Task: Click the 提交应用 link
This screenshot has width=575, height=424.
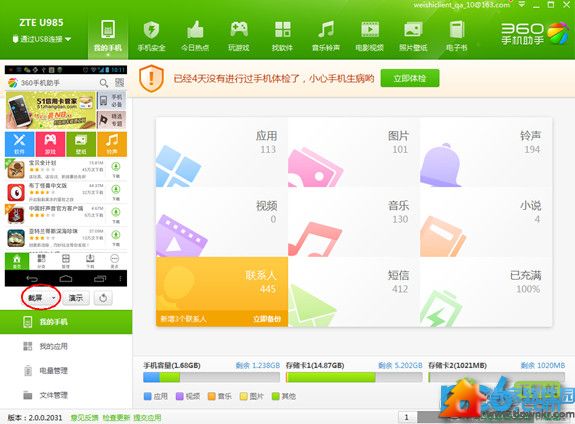Action: point(147,418)
